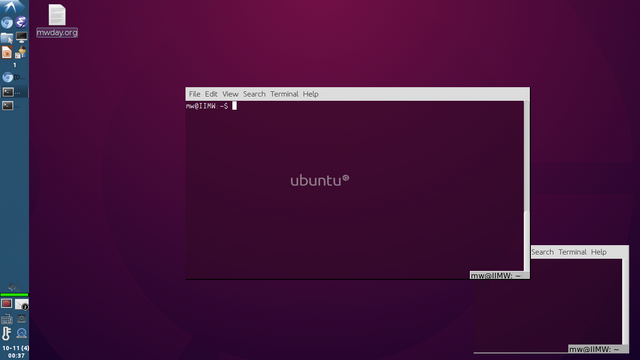Open the Edit menu in front terminal
This screenshot has width=640, height=360.
pyautogui.click(x=211, y=94)
